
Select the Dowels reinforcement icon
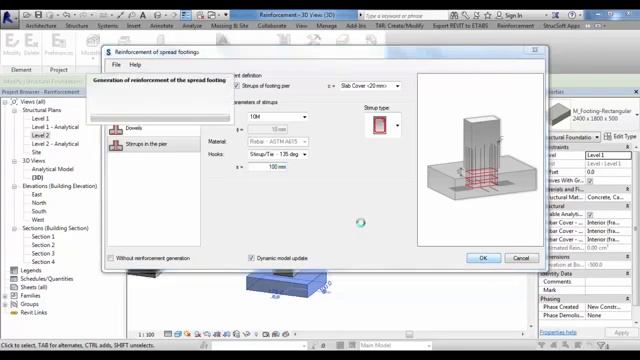point(116,129)
